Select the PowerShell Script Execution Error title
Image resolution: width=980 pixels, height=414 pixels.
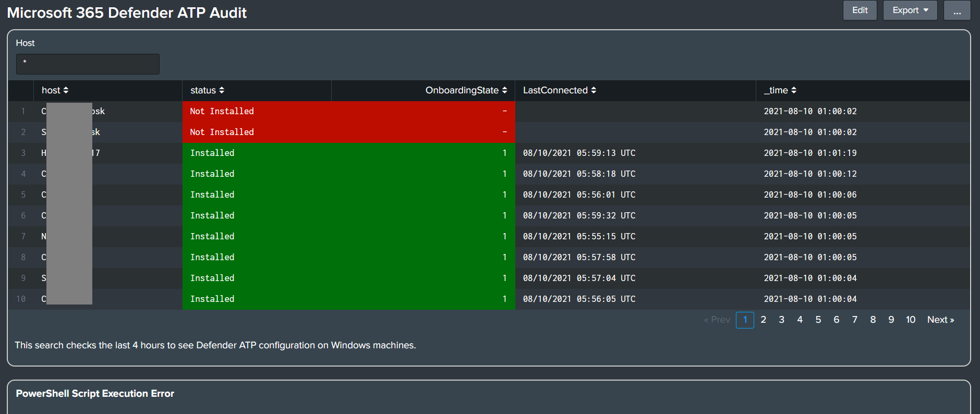pos(95,394)
